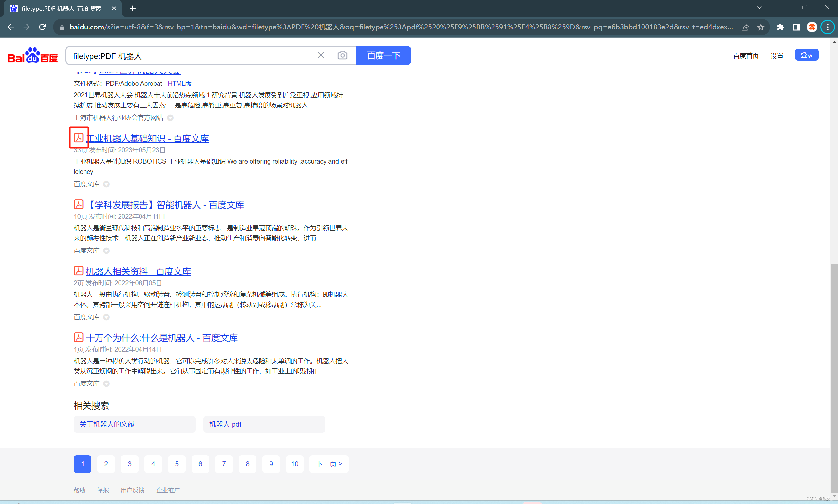Expand 百度文库 source menu under 智能机器人 result

coord(106,251)
